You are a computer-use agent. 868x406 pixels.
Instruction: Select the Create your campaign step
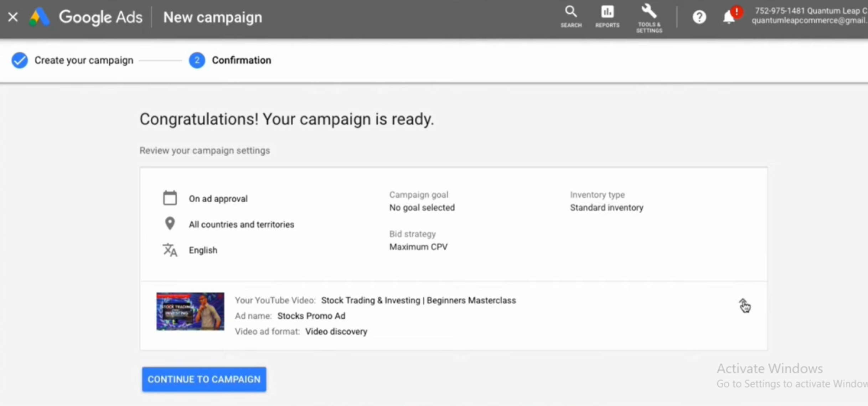point(83,60)
